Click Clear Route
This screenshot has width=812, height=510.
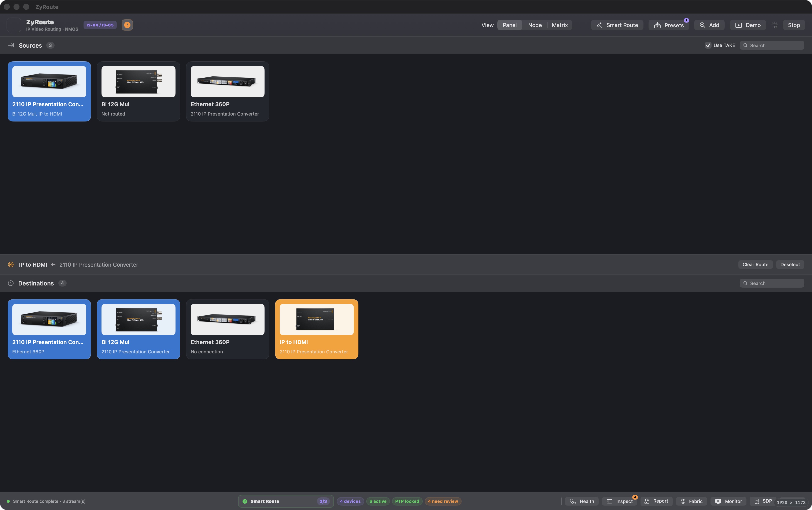(755, 265)
